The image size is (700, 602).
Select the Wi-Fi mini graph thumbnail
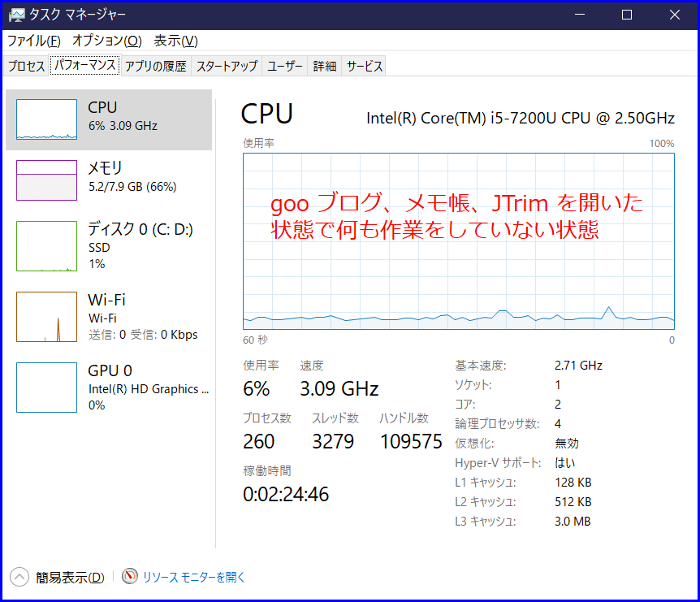46,317
